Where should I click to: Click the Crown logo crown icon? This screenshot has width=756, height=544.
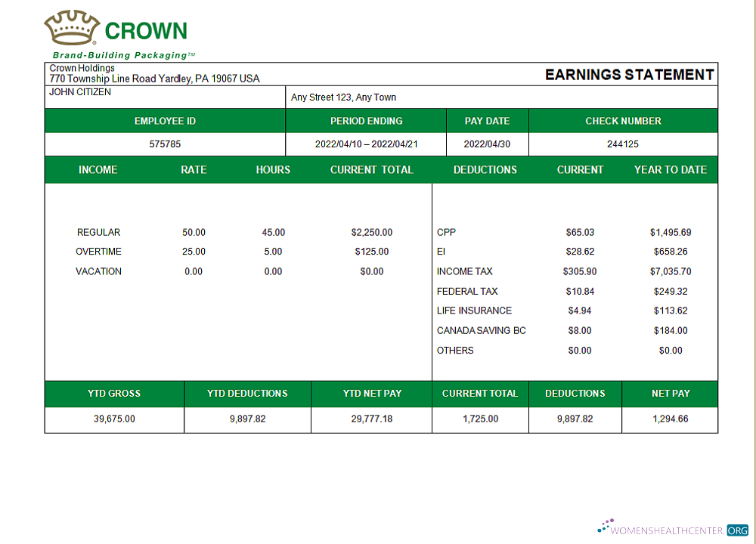point(71,29)
